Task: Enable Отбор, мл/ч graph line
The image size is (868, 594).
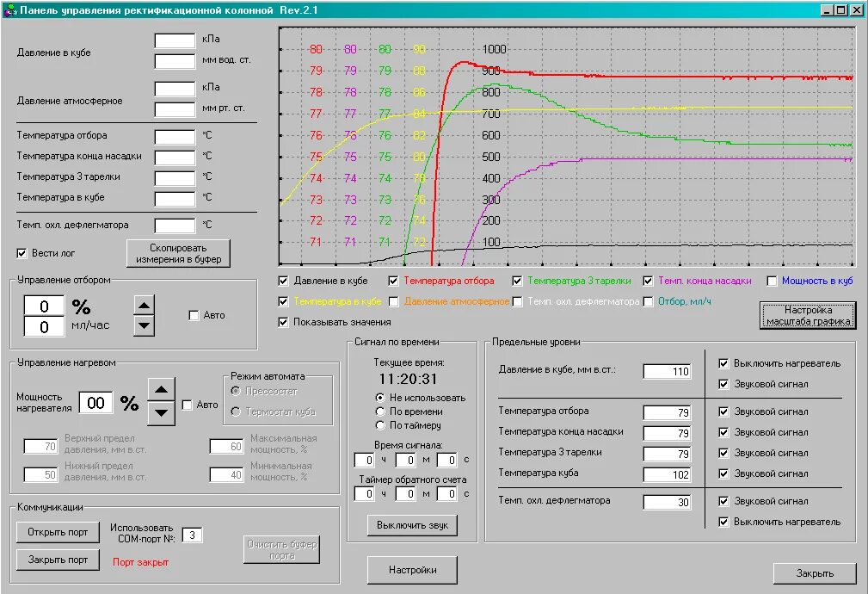Action: pyautogui.click(x=648, y=301)
